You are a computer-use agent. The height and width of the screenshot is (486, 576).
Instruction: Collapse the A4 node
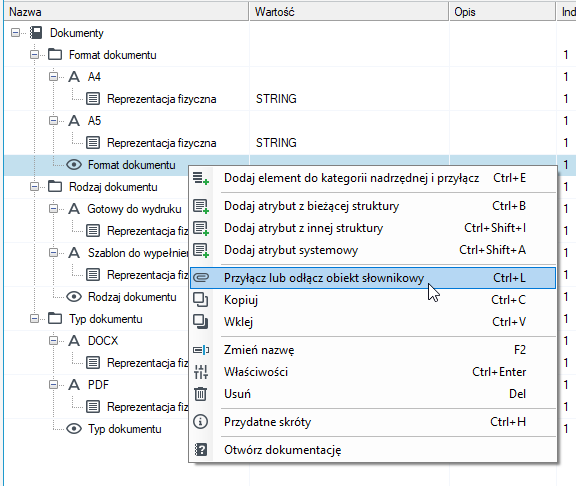54,77
